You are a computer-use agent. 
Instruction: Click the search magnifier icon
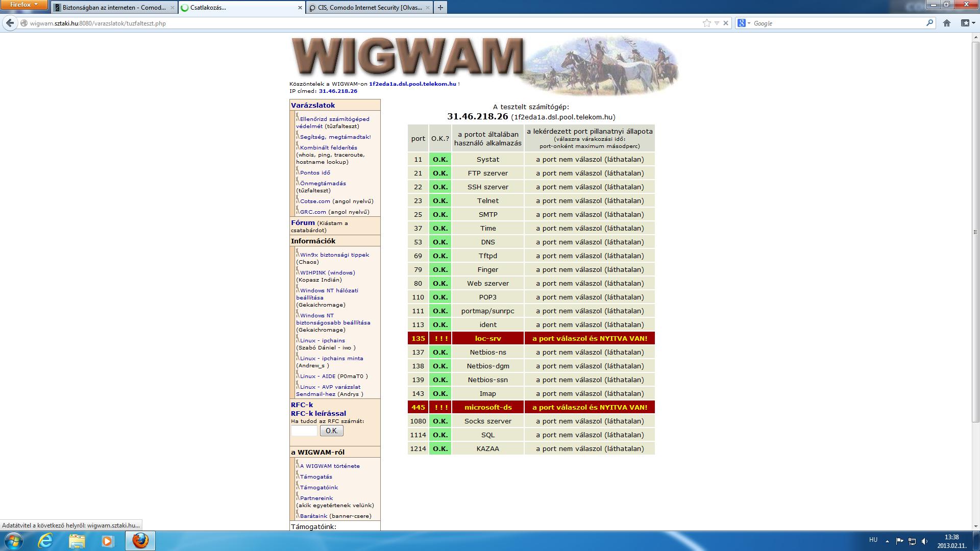[929, 23]
